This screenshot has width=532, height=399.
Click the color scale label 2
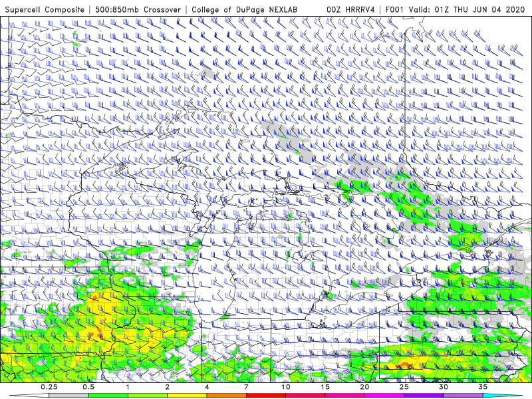(x=168, y=387)
